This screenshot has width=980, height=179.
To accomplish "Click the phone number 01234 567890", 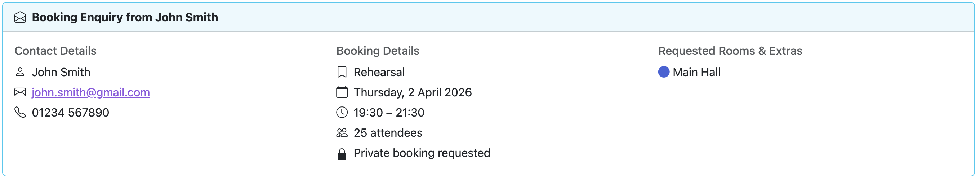I will pos(70,113).
